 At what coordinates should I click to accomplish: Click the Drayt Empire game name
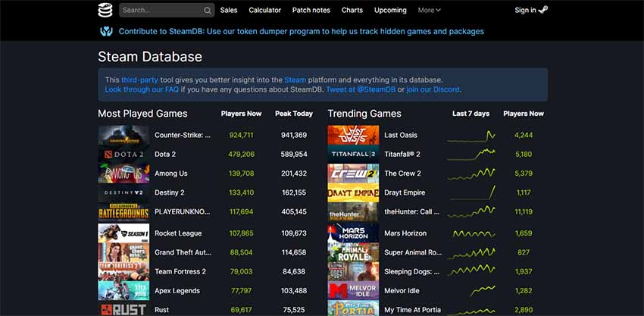405,192
